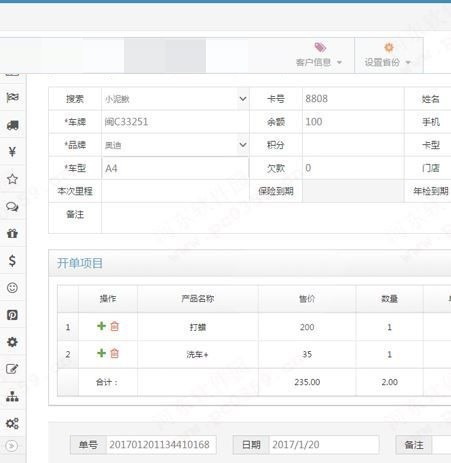Add item using plus on 打蜡 row
The image size is (451, 463).
(x=101, y=326)
